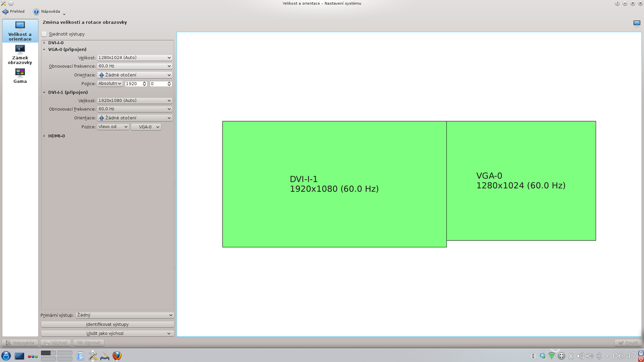This screenshot has width=644, height=362.
Task: Open the clipboard scissors tray icon
Action: 571,356
